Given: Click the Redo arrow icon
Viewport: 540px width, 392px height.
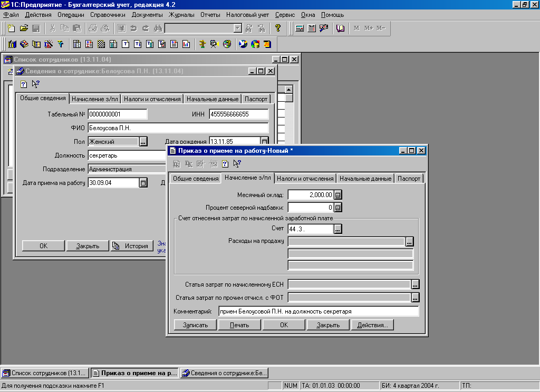Looking at the screenshot, I should [146, 28].
